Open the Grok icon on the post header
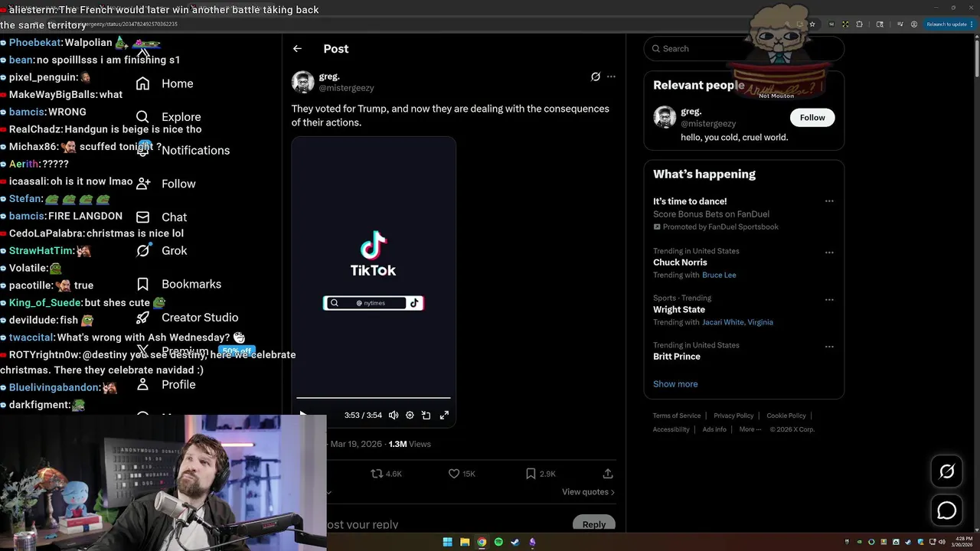980x551 pixels. coord(596,77)
